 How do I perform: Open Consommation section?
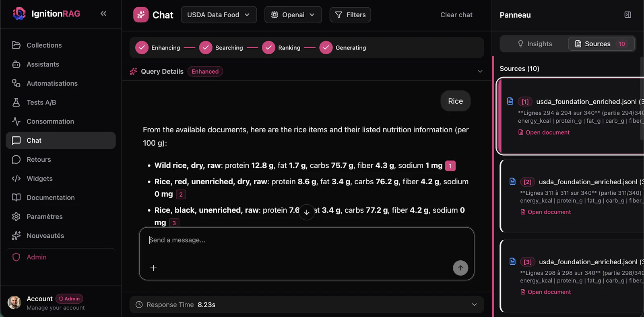(60, 121)
